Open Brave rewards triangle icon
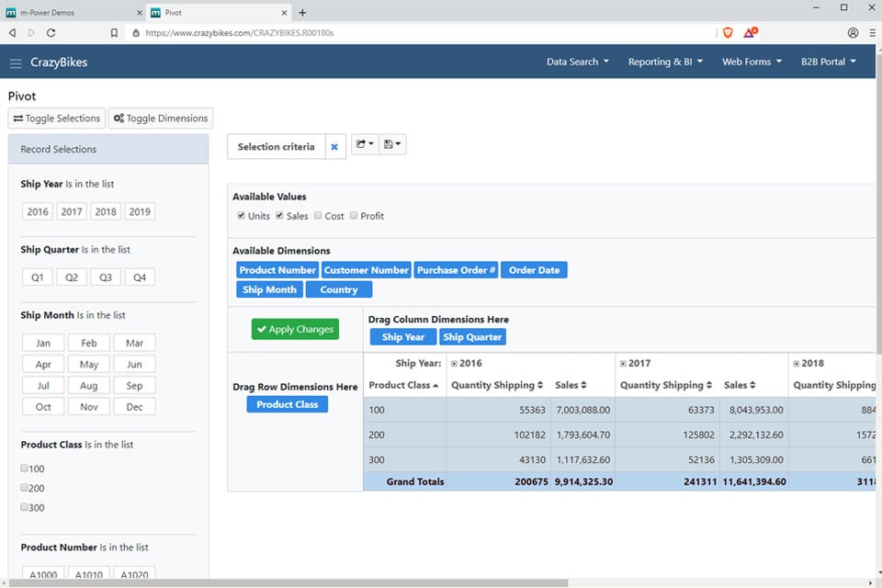This screenshot has height=588, width=882. pyautogui.click(x=751, y=33)
